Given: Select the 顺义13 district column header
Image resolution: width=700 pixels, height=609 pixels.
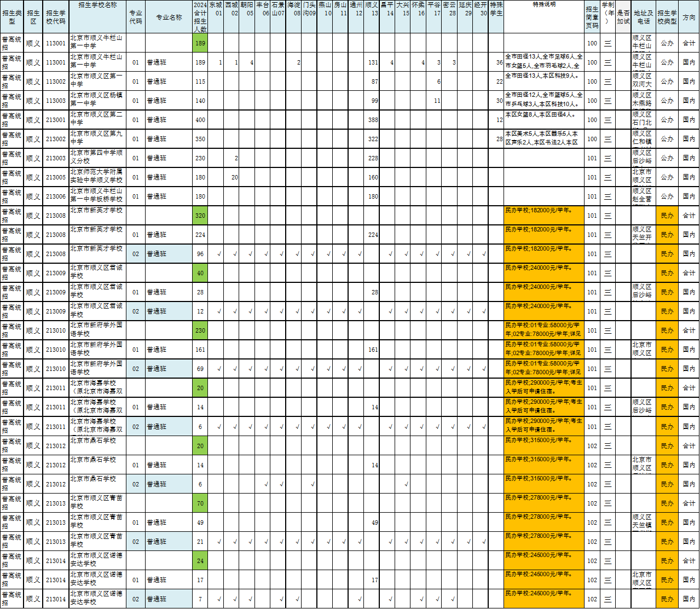Looking at the screenshot, I should tap(372, 9).
